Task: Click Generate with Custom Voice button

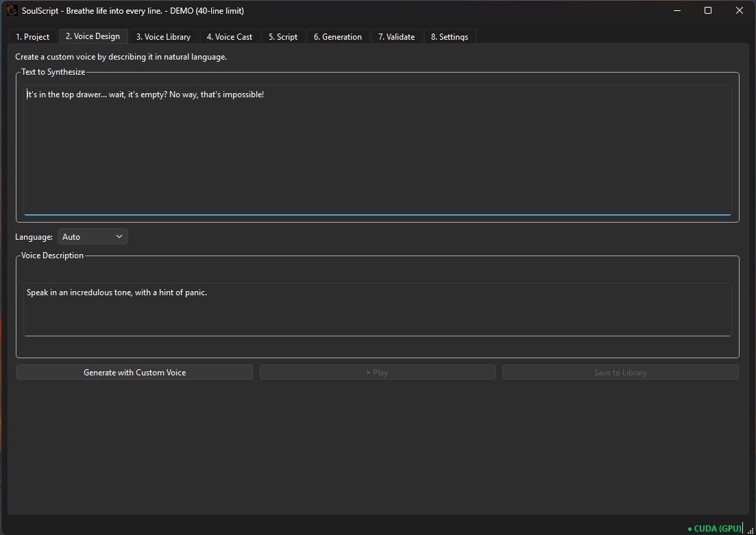Action: [134, 372]
